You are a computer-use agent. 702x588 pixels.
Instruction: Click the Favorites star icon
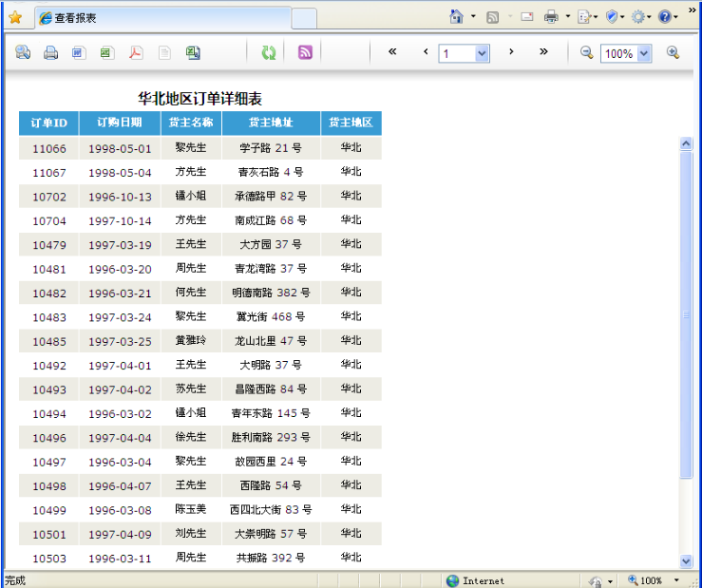point(15,18)
